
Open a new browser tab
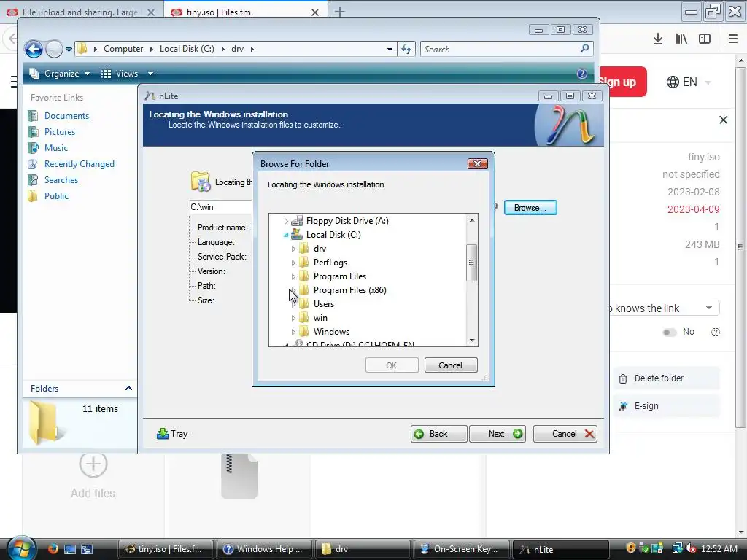340,12
